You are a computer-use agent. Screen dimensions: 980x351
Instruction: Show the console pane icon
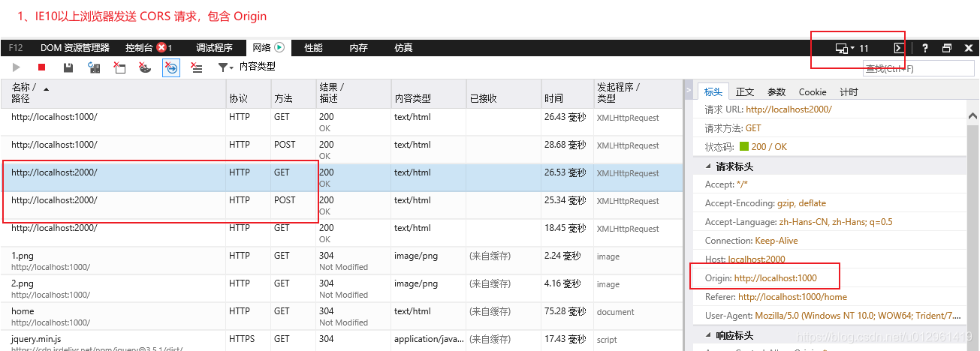coord(898,48)
